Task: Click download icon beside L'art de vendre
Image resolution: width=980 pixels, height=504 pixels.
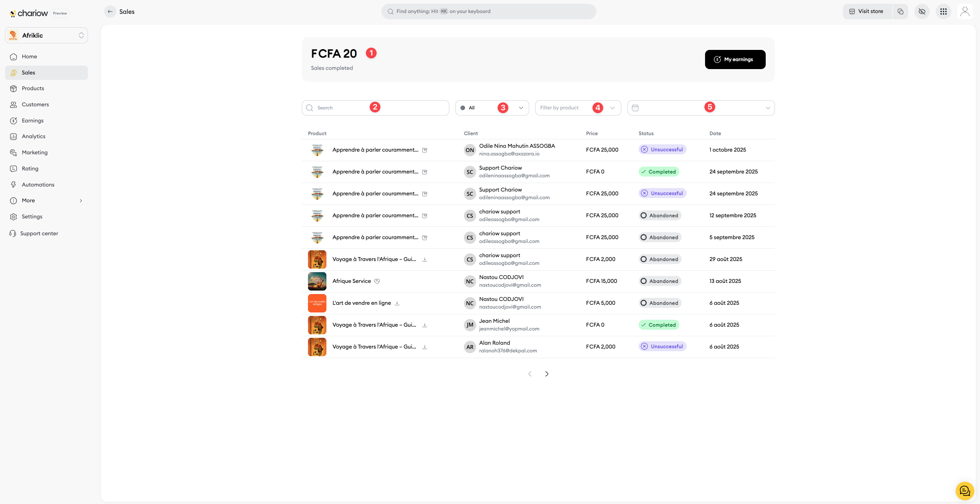Action: (x=397, y=303)
